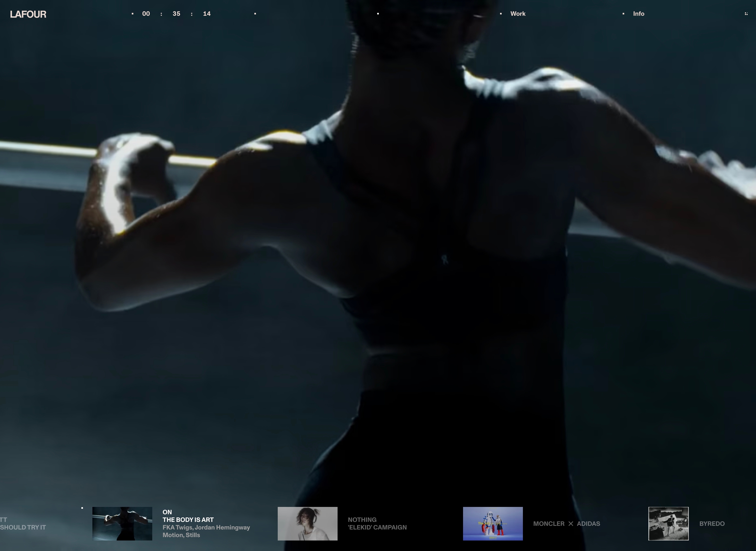Open the Nothing 'Elekid' campaign thumbnail

(307, 523)
